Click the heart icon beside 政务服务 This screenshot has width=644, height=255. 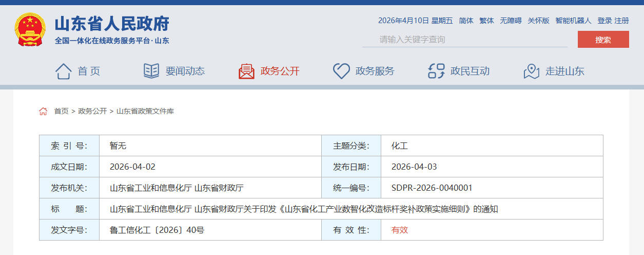point(341,71)
